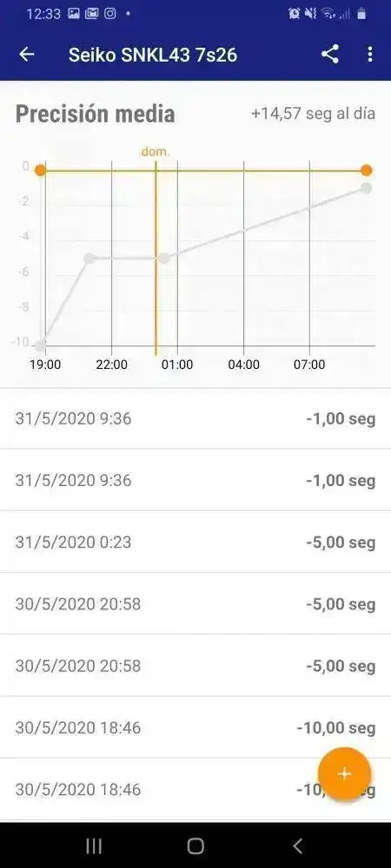391x868 pixels.
Task: Open the 31/5/2020 0:23 measurement entry
Action: pos(195,542)
